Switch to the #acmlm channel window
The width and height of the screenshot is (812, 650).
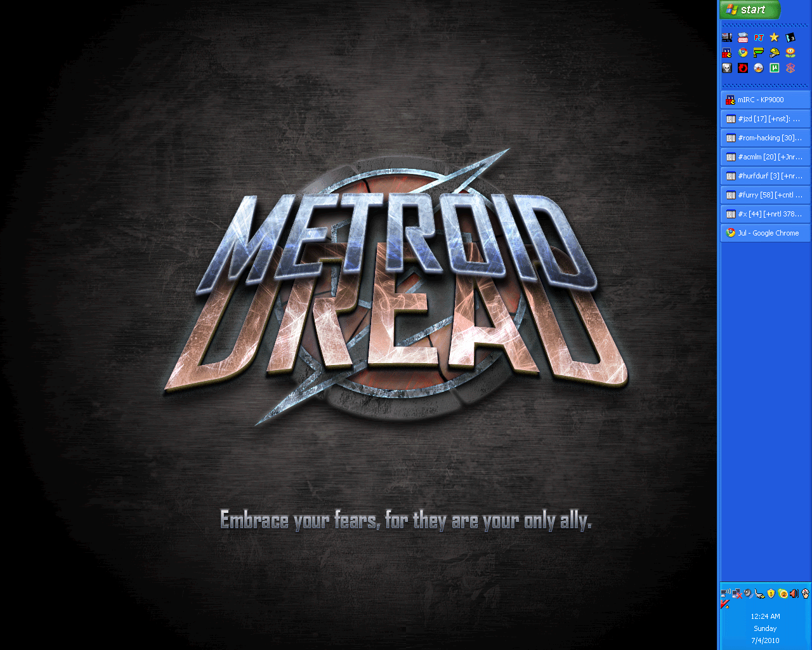[766, 157]
